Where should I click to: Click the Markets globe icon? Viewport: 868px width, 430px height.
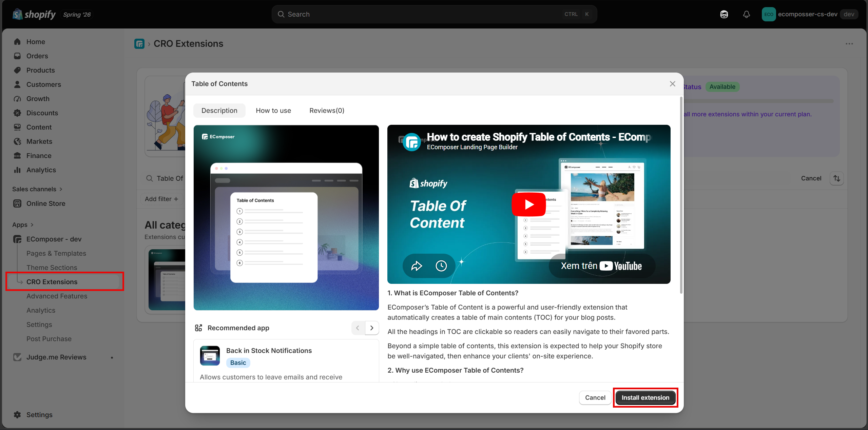click(17, 141)
